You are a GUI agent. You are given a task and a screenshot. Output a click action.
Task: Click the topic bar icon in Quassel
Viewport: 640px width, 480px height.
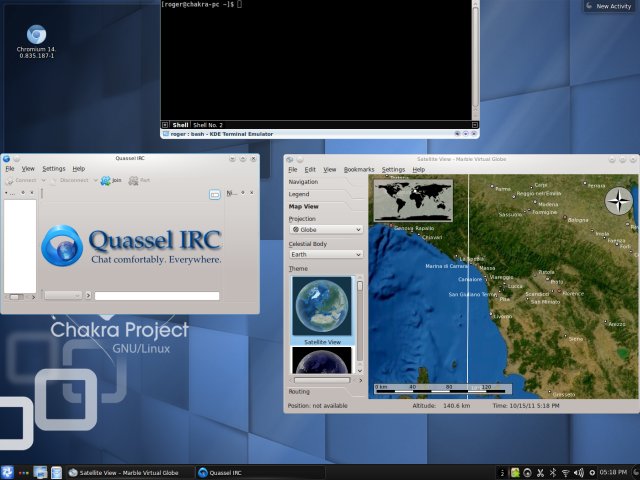click(214, 194)
